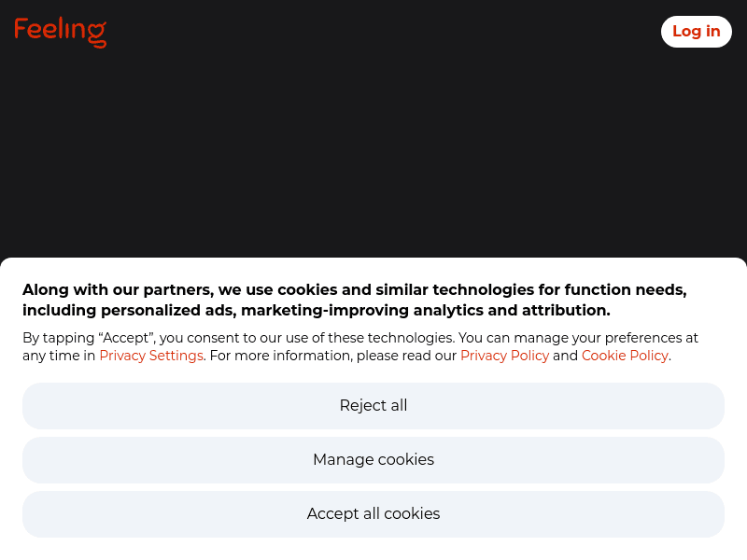747x560 pixels.
Task: Select the Log in option in the header
Action: tap(696, 32)
